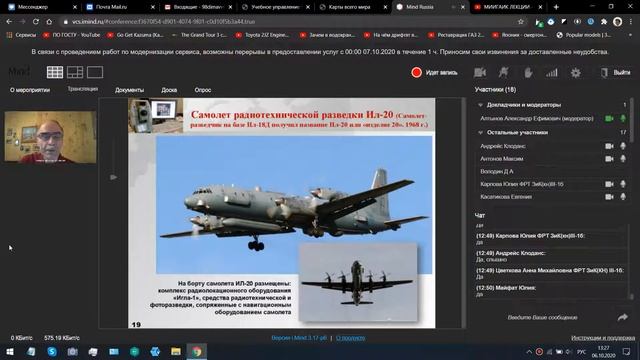Open Chrome from the taskbar
This screenshot has width=640, height=360.
197,351
